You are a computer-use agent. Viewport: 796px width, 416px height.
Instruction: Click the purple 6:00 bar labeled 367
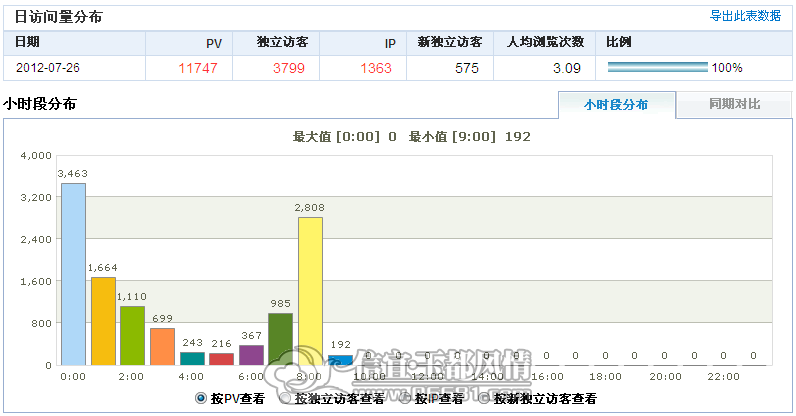coord(251,355)
